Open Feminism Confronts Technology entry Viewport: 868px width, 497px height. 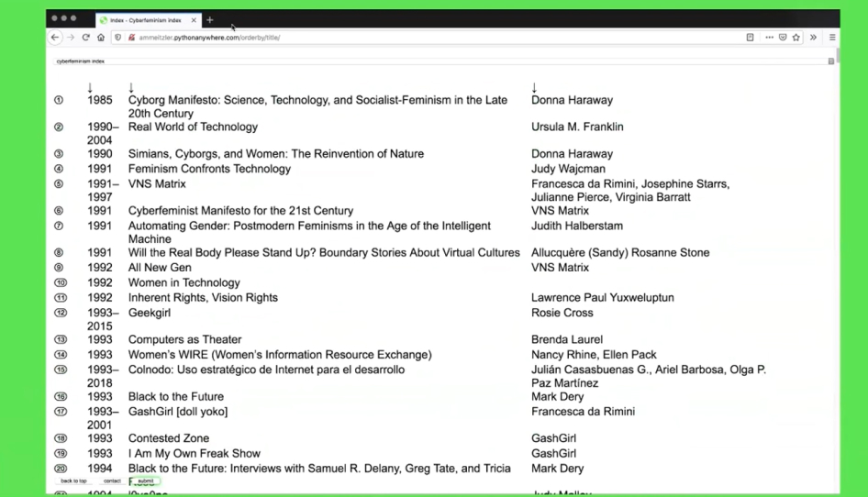coord(209,169)
